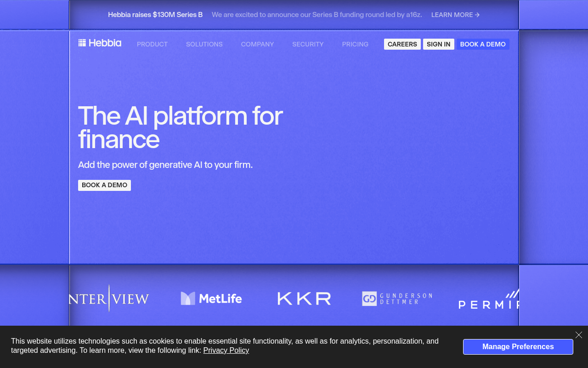Open the SOLUTIONS menu

(204, 44)
